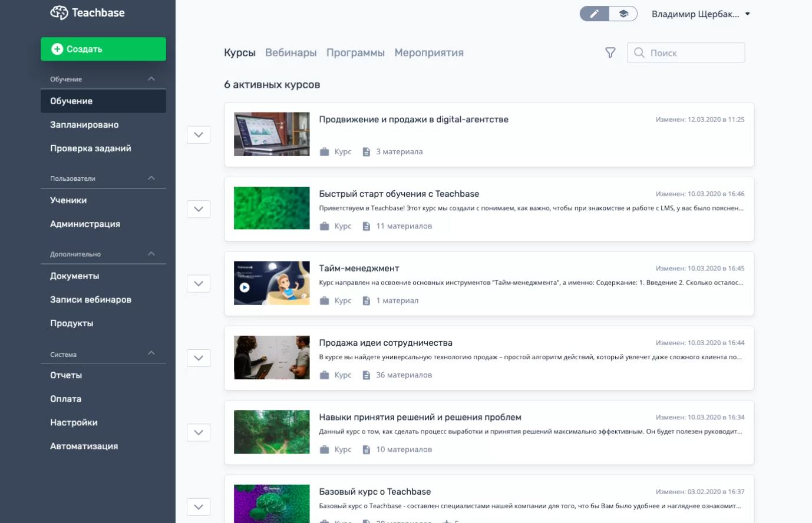Switch to the Вебинары tab
The height and width of the screenshot is (523, 812).
coord(291,53)
